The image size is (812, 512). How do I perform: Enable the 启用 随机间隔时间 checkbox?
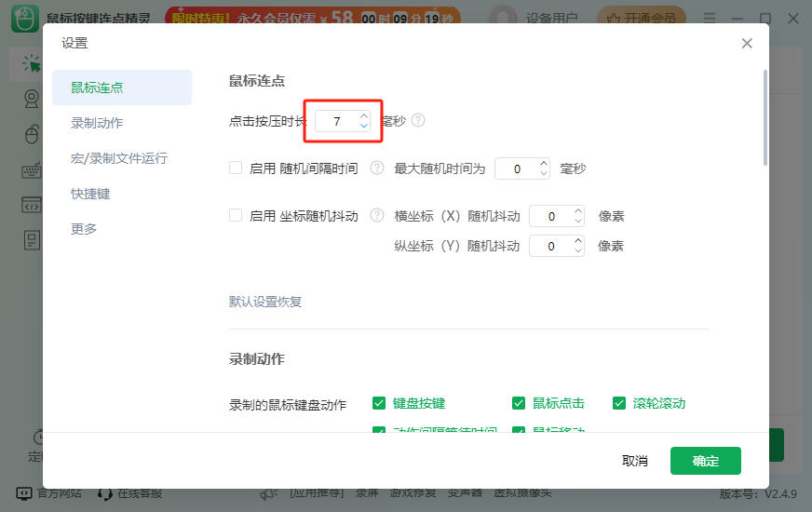point(236,168)
